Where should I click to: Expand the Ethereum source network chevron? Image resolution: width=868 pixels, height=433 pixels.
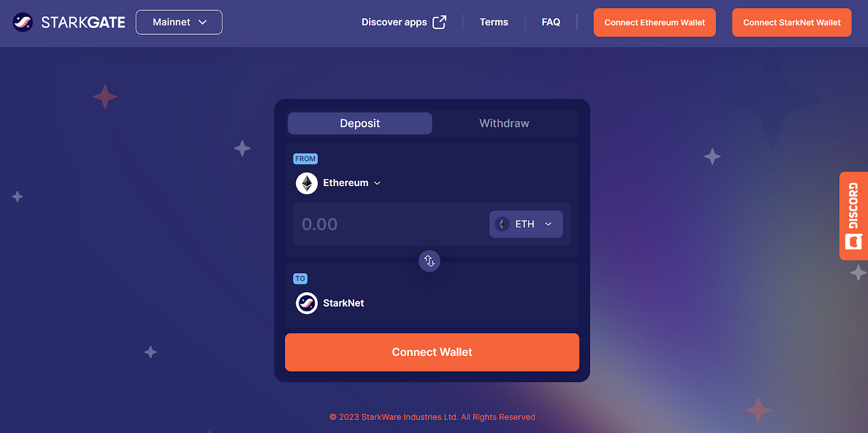(377, 183)
